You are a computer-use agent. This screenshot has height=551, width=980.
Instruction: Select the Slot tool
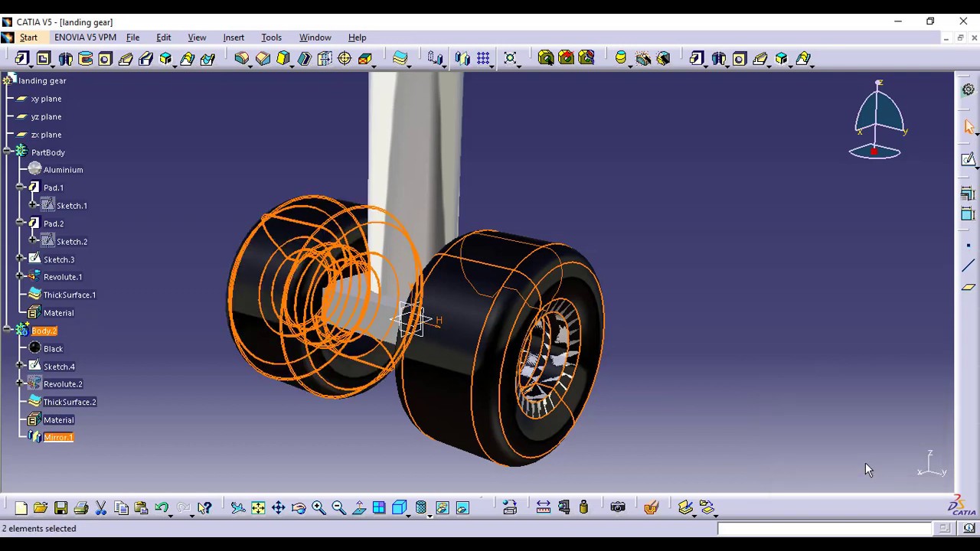(x=146, y=58)
